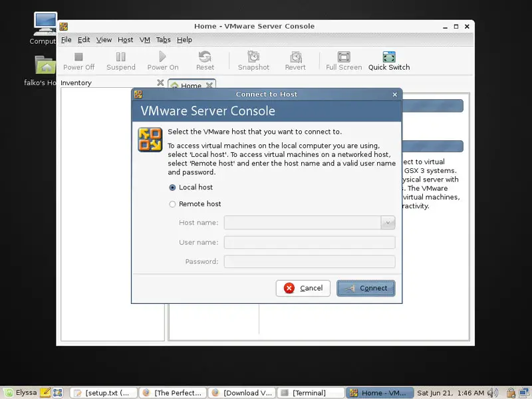Click the Suspend toolbar icon
532x399 pixels.
(x=121, y=57)
